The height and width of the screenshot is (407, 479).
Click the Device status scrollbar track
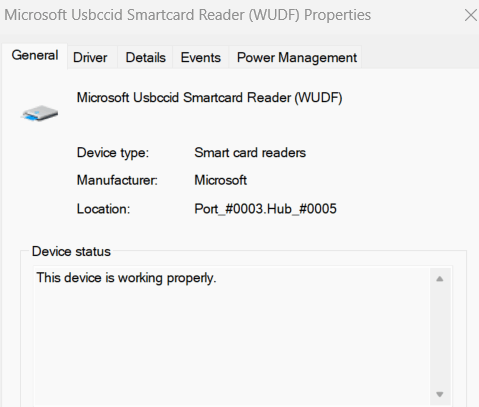coord(440,337)
